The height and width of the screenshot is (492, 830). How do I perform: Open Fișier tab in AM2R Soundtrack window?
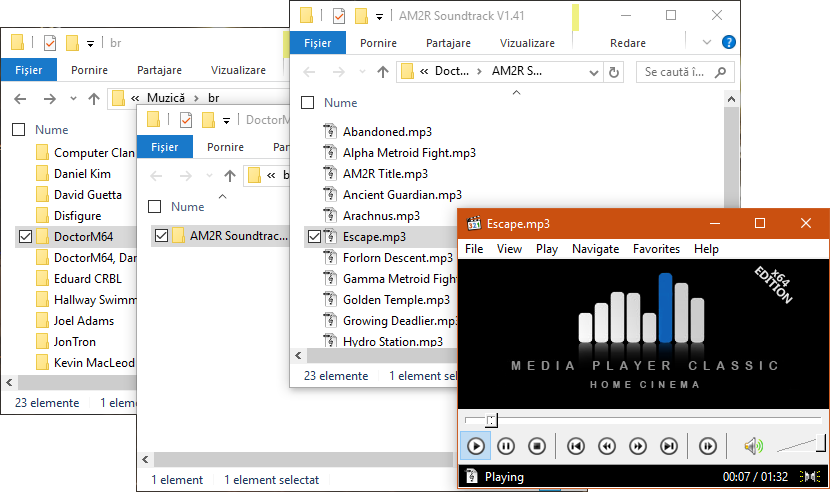pyautogui.click(x=318, y=43)
